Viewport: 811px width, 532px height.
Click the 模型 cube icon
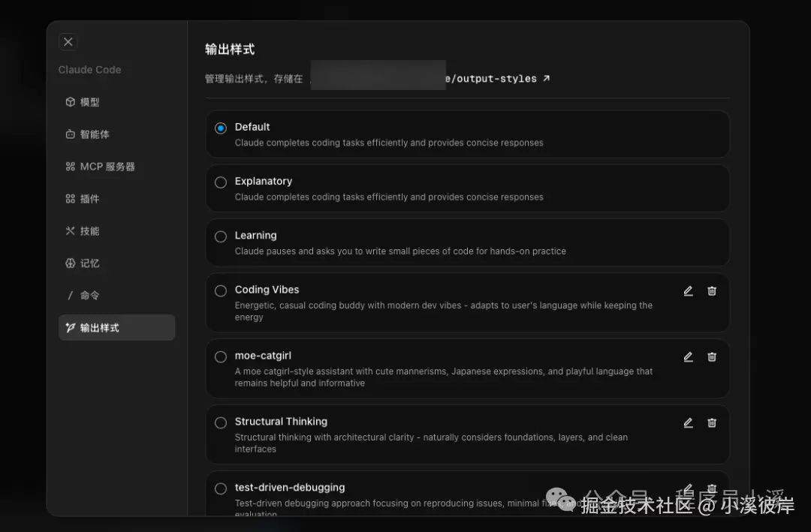[x=71, y=102]
